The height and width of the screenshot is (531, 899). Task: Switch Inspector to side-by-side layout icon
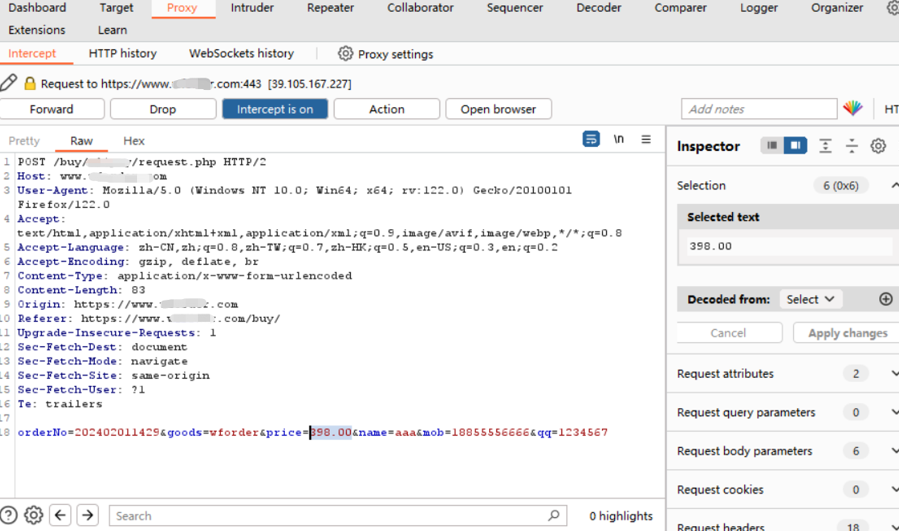pos(795,146)
